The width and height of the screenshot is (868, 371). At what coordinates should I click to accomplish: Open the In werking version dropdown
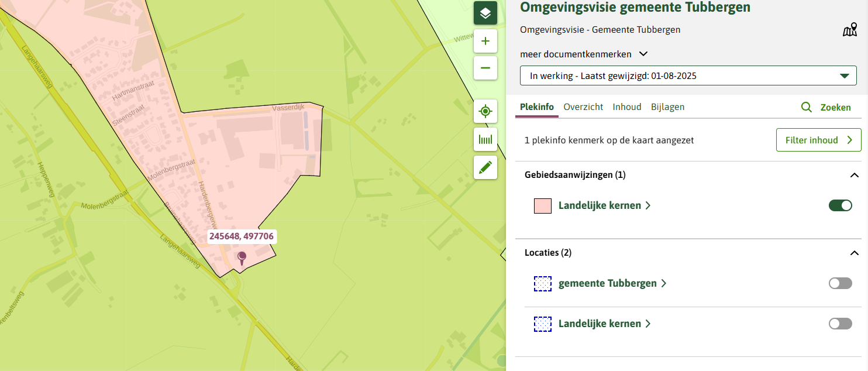click(x=688, y=75)
